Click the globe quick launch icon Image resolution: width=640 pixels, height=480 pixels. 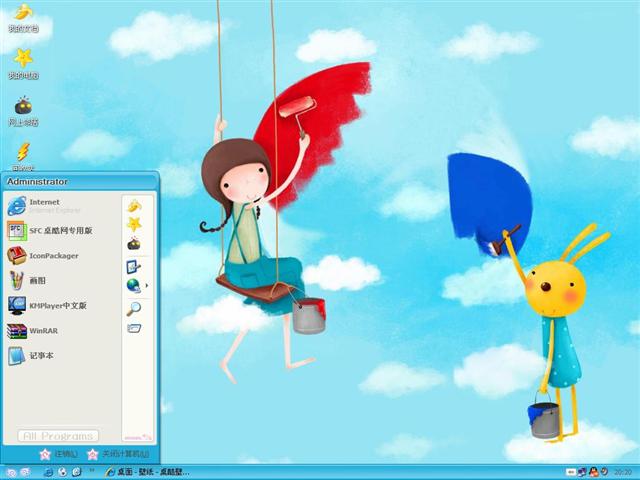tap(62, 472)
